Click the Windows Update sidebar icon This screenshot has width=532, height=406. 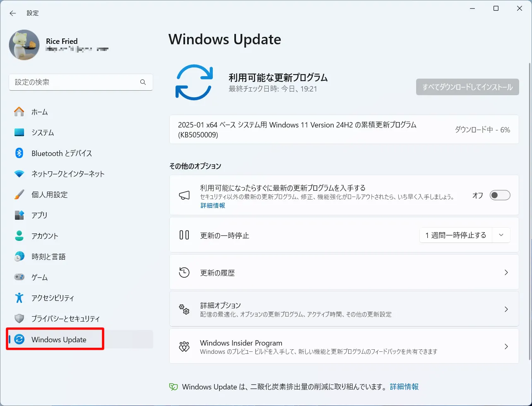[19, 339]
